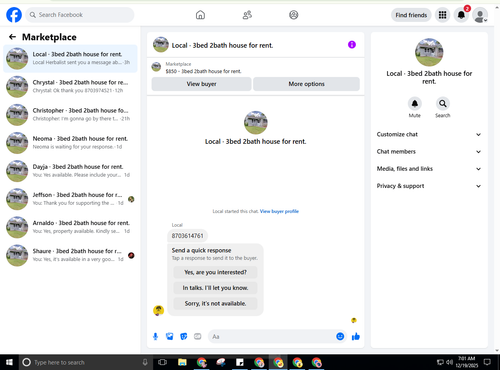Screen dimensions: 500x370
Task: Open the Arnaldo conversation
Action: tap(70, 227)
